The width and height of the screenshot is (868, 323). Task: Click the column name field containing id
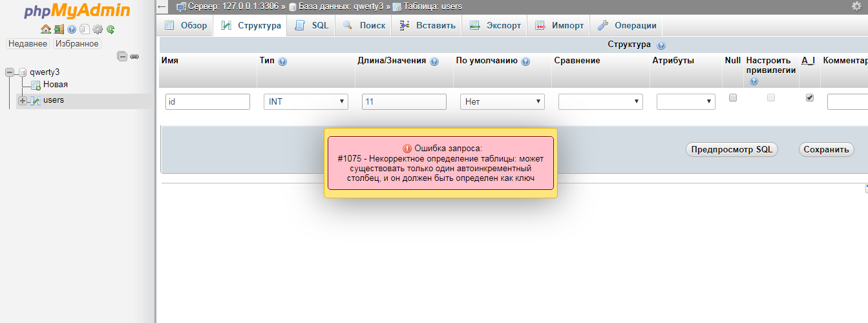click(207, 101)
